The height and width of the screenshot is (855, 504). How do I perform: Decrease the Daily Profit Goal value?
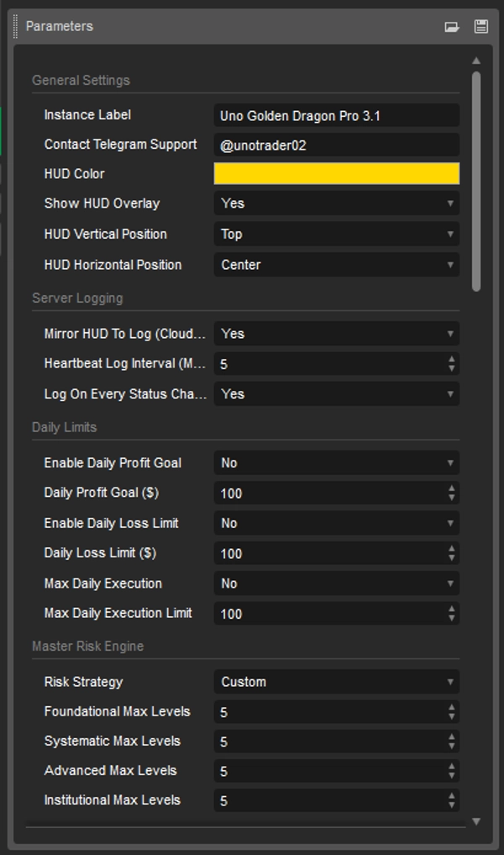click(x=452, y=498)
